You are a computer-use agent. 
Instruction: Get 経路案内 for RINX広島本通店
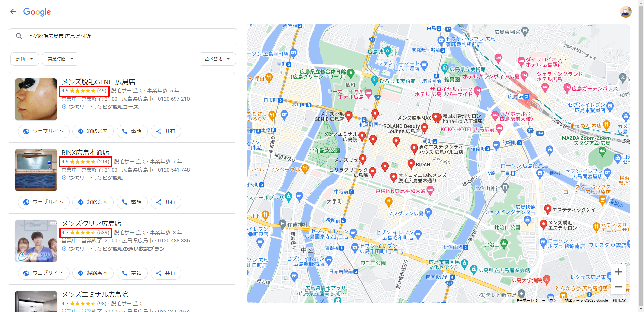tap(93, 202)
